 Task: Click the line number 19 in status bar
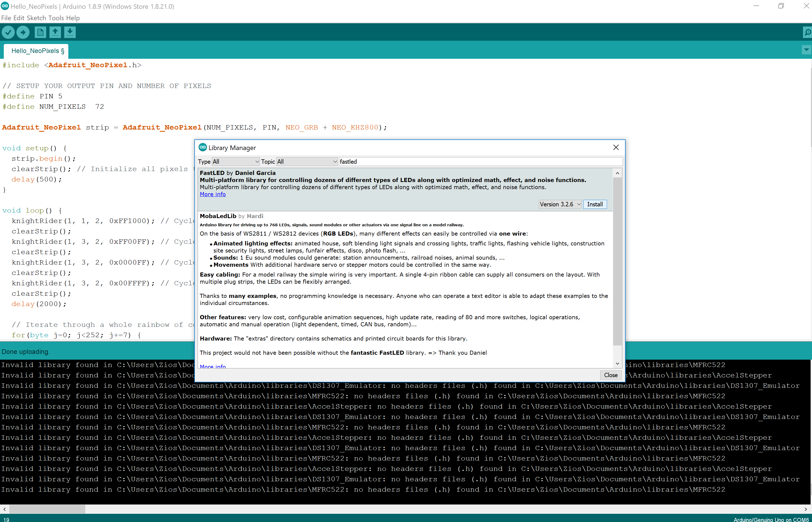tap(7, 520)
